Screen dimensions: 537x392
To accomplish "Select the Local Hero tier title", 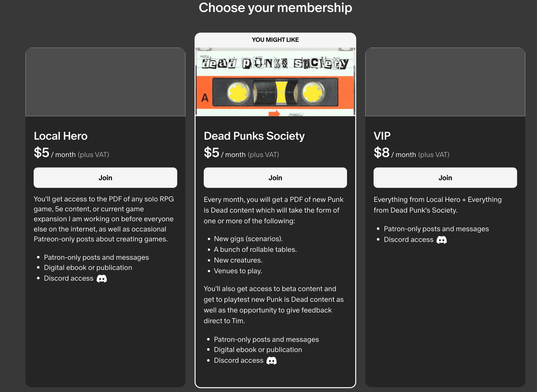I will 61,136.
